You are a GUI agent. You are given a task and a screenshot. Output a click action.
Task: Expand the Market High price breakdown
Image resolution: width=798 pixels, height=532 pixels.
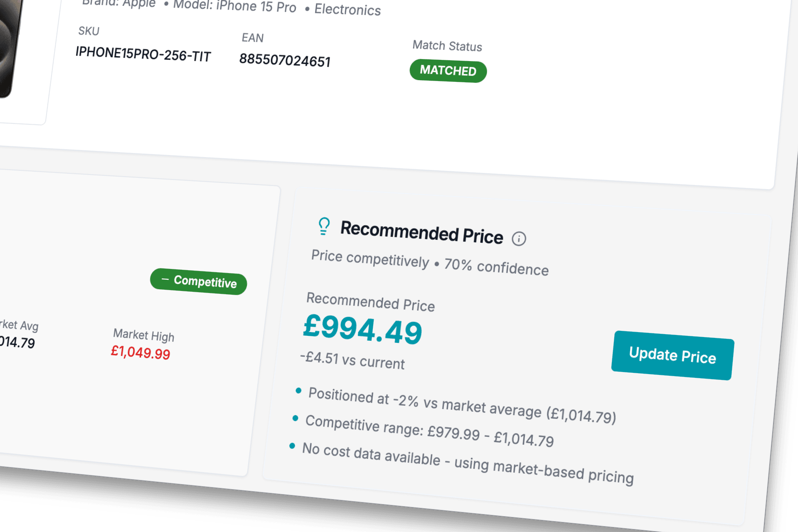pyautogui.click(x=143, y=337)
